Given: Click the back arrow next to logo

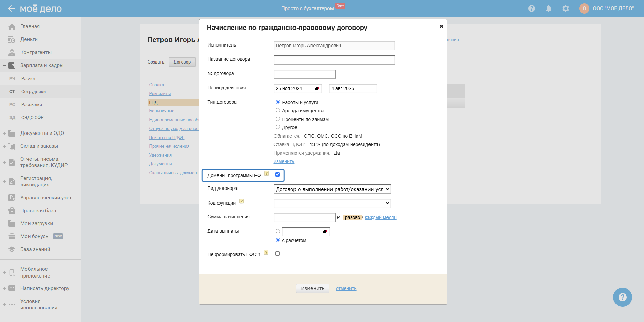Looking at the screenshot, I should (x=12, y=8).
